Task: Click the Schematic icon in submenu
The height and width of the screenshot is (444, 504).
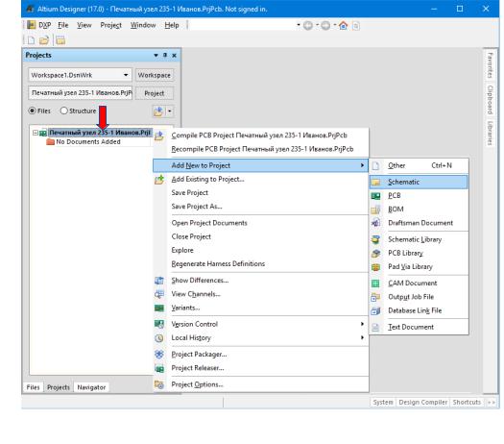Action: [x=375, y=182]
